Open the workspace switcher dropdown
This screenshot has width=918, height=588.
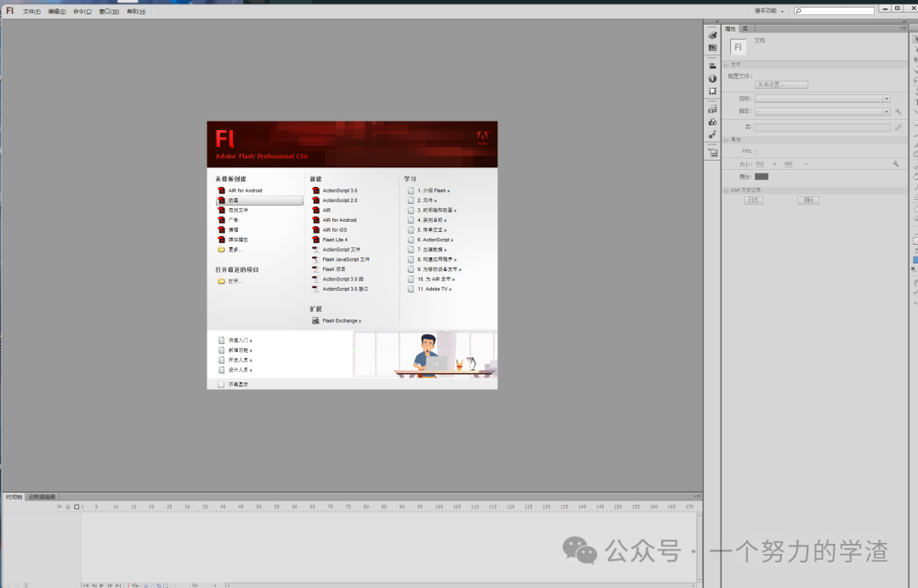pos(768,11)
